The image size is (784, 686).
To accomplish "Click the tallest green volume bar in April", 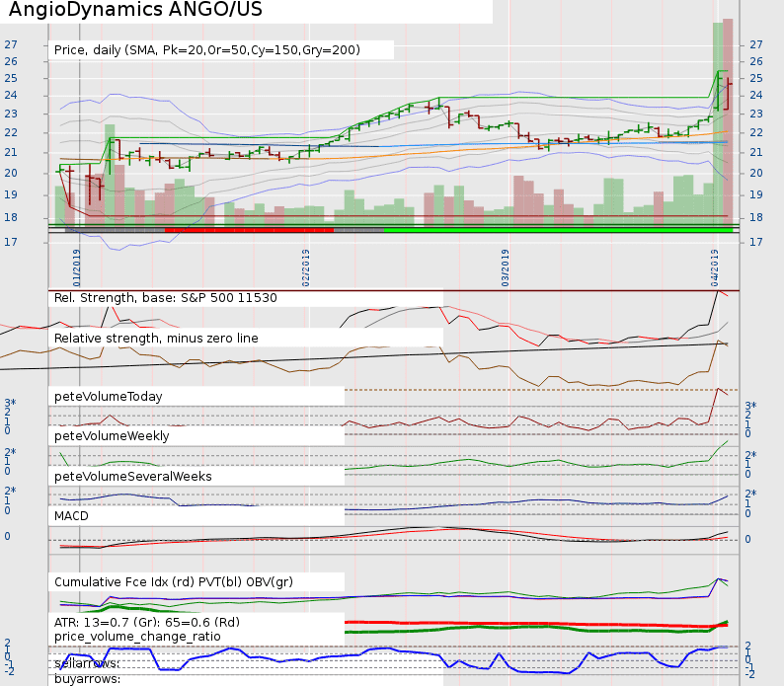I will click(x=718, y=123).
